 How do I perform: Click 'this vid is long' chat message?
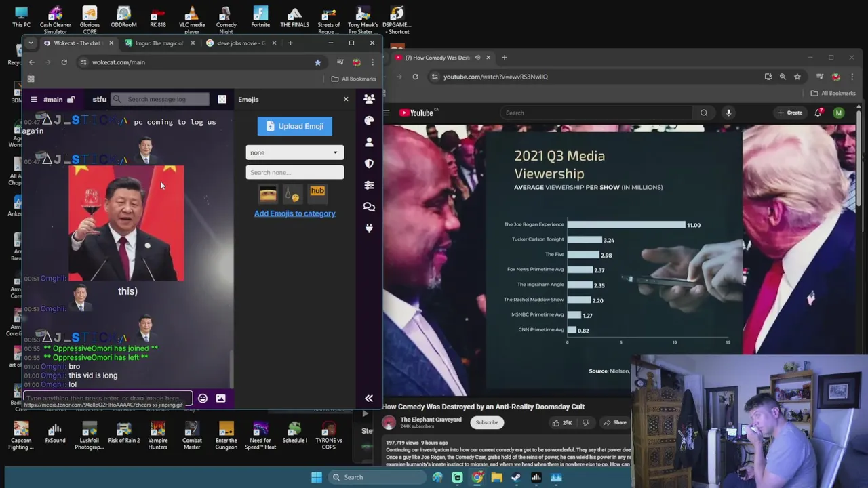[x=93, y=375]
